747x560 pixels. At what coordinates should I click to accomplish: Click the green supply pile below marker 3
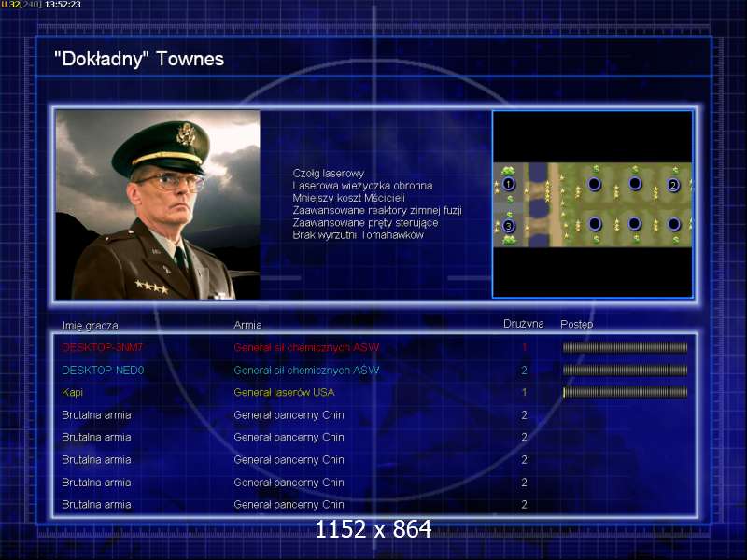pos(509,240)
